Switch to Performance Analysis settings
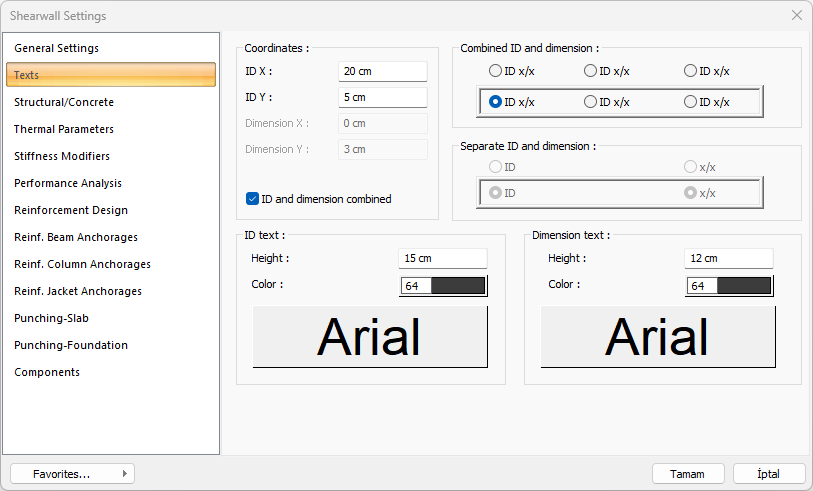 pos(68,183)
